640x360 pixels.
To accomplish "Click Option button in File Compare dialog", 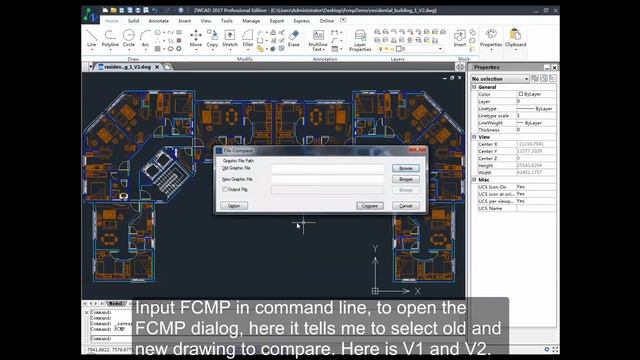I will tap(234, 206).
